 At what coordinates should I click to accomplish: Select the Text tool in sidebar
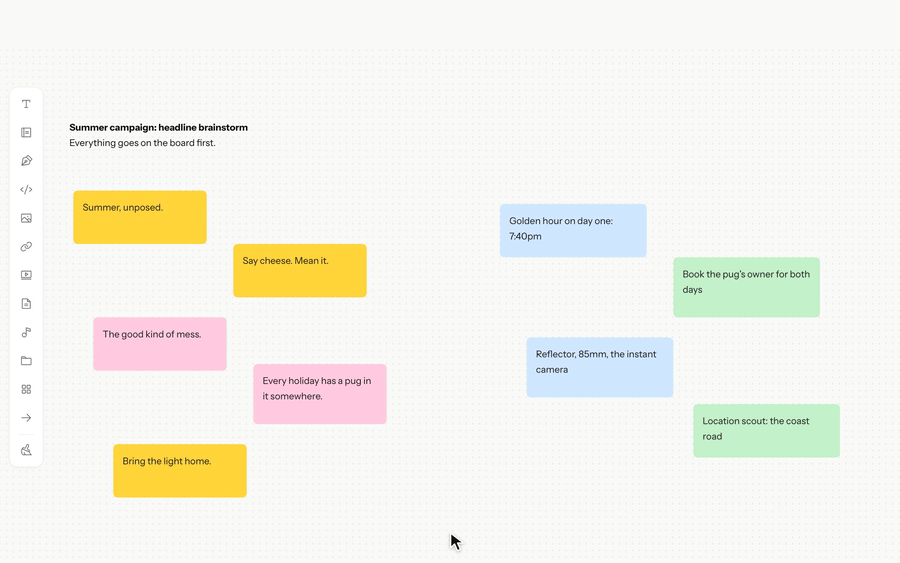click(26, 104)
